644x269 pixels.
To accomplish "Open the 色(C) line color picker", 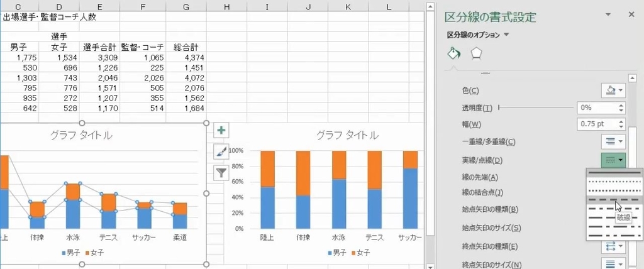I will point(613,90).
